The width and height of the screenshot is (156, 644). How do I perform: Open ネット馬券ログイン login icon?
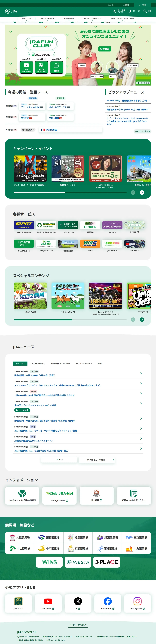coord(115,11)
